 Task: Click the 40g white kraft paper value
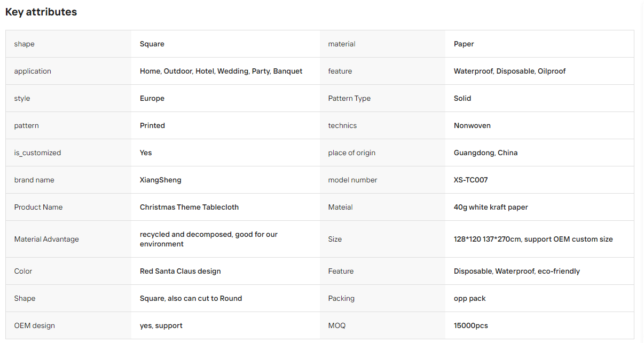click(491, 207)
